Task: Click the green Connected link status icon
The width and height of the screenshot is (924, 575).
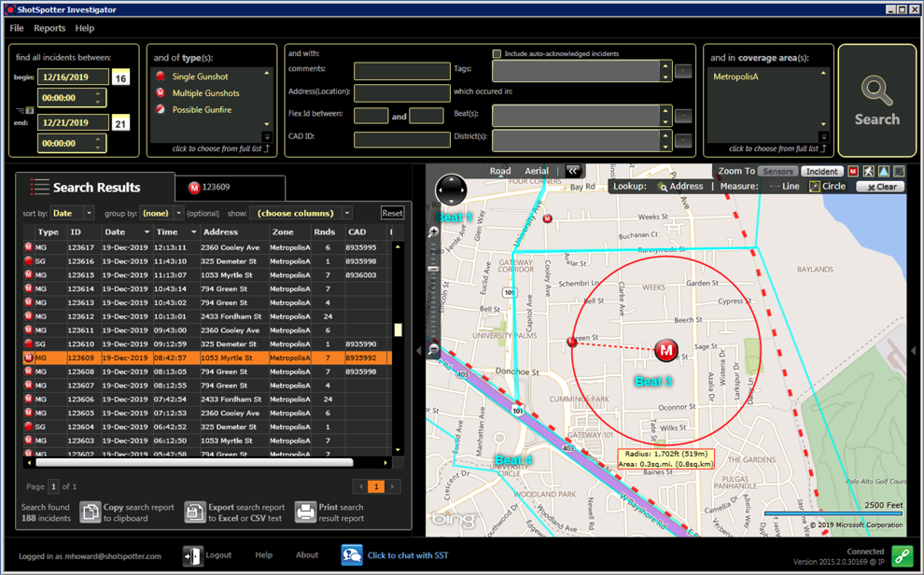Action: click(902, 555)
